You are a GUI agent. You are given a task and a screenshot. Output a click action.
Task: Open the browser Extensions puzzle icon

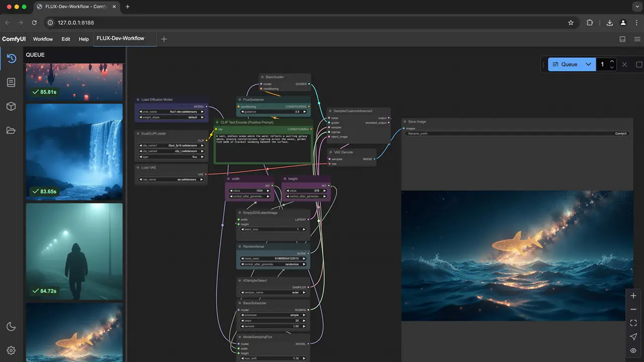[590, 23]
